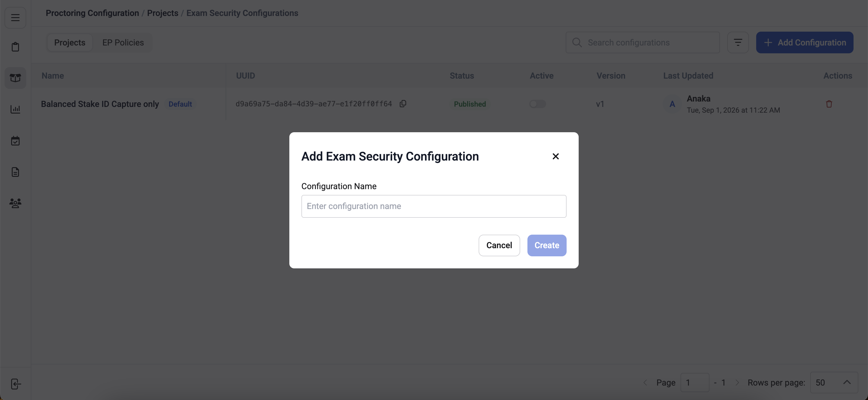
Task: Open the filter options button
Action: point(738,42)
